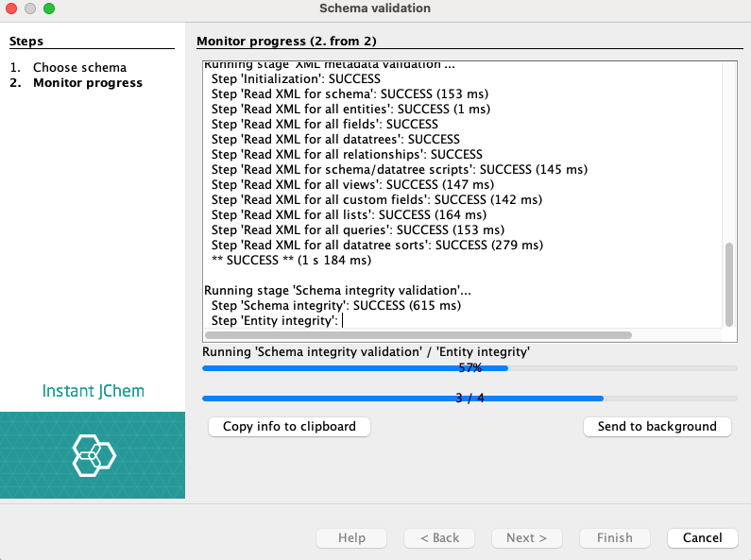The height and width of the screenshot is (560, 751).
Task: Click the 57% progress bar
Action: (x=469, y=368)
